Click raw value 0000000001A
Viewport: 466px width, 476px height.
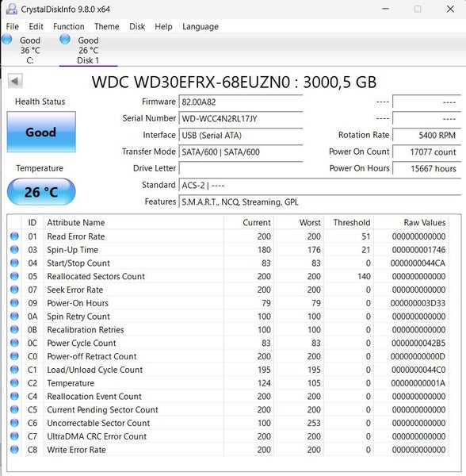[x=418, y=383]
